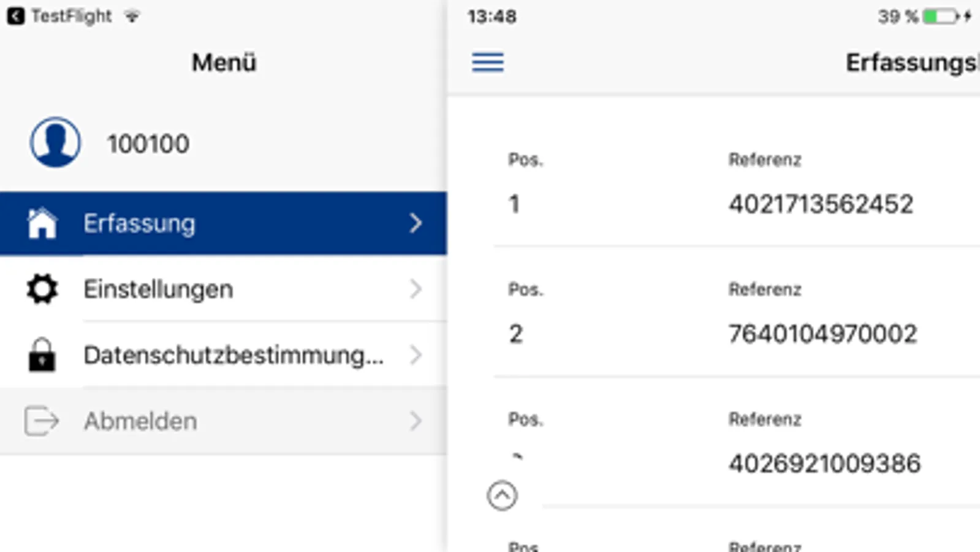Click the Erfassung home icon

(x=42, y=223)
